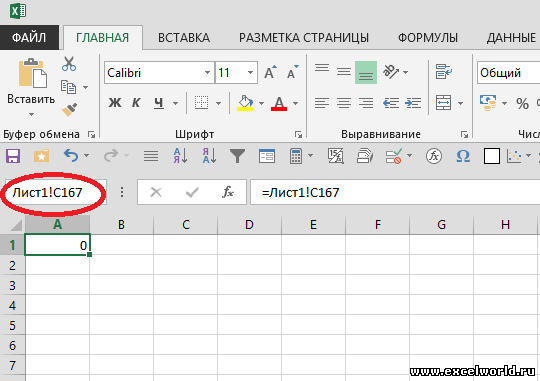Open font name Calibri dropdown
The width and height of the screenshot is (540, 381).
coord(207,73)
